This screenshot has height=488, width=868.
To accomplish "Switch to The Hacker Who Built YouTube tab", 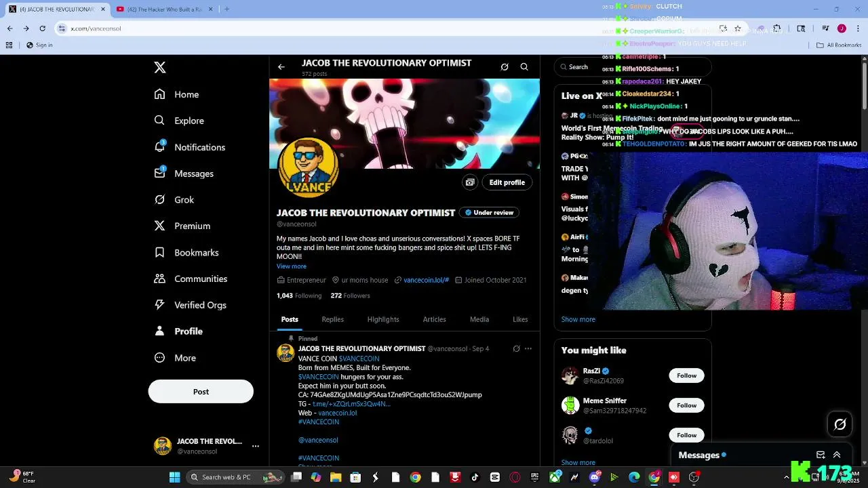I will point(165,9).
